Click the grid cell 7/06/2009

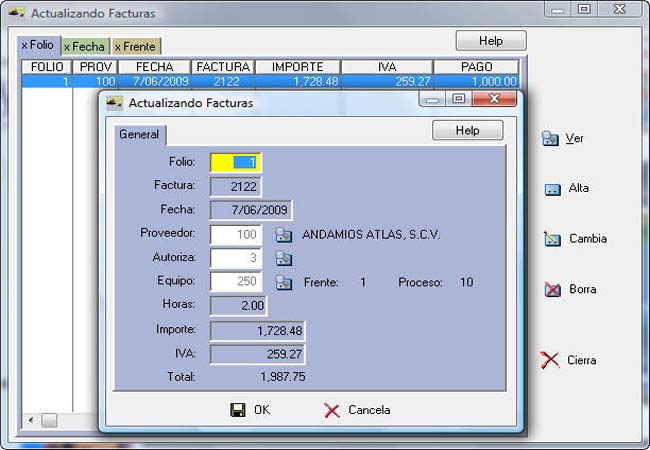point(155,81)
